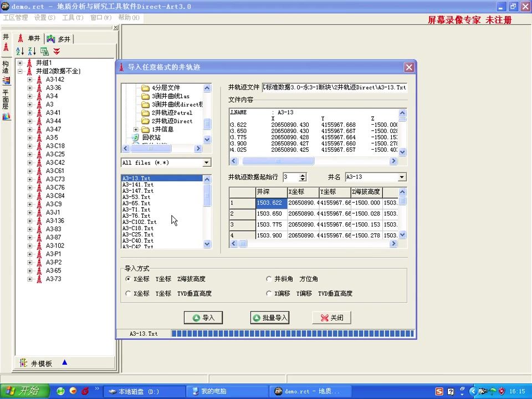This screenshot has height=399, width=532.
Task: Open the 构造 sidebar panel icon
Action: coord(6,80)
